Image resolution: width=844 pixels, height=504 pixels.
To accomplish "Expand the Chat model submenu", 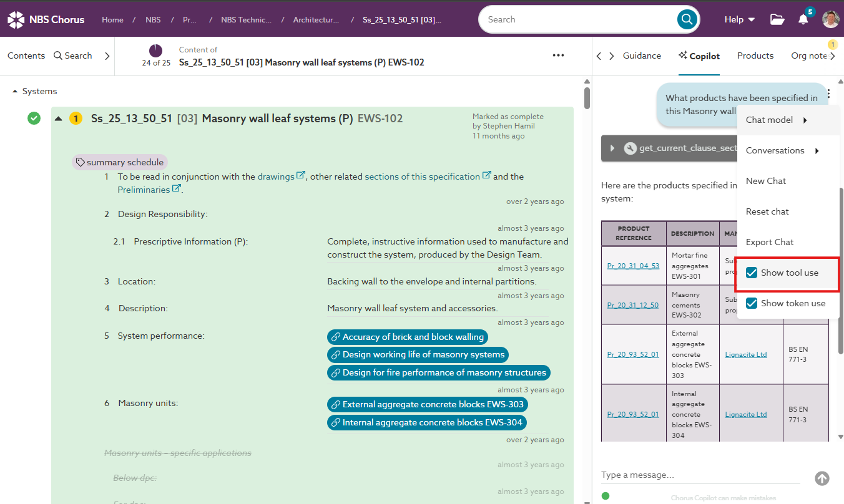I will [x=788, y=120].
